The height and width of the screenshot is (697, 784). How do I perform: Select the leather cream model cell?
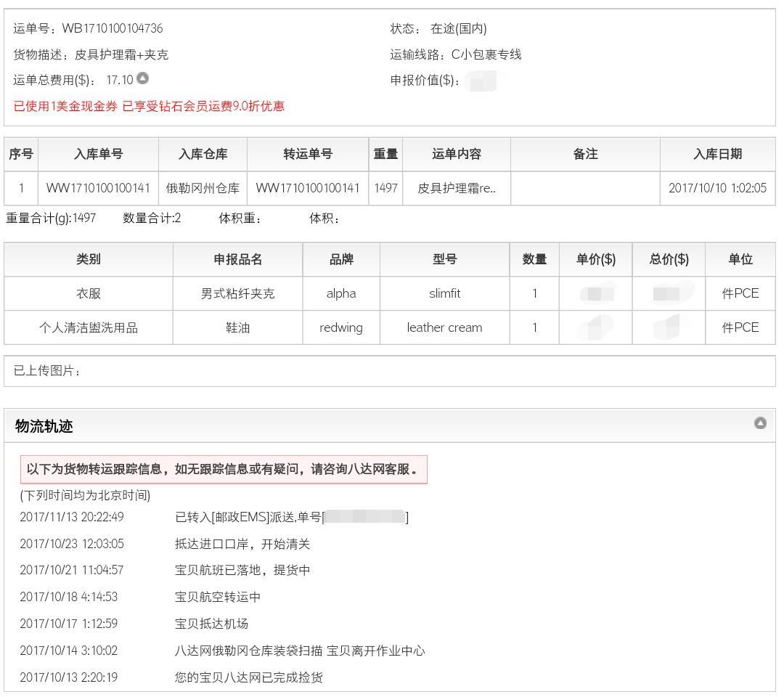coord(444,327)
